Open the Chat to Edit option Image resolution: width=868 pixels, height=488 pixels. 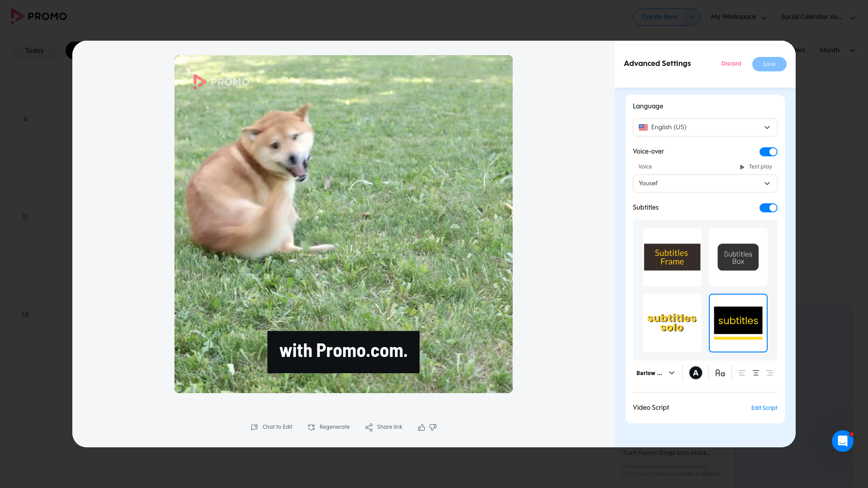point(272,427)
